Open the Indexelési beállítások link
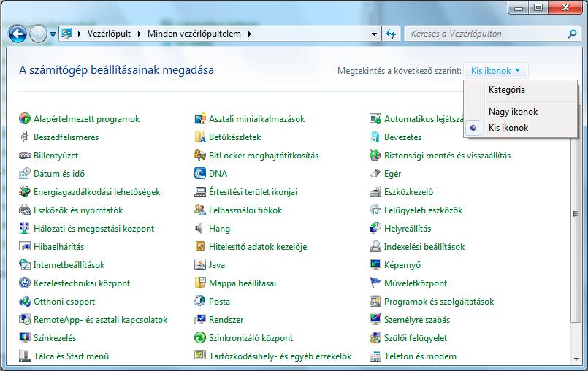This screenshot has height=371, width=588. point(424,247)
